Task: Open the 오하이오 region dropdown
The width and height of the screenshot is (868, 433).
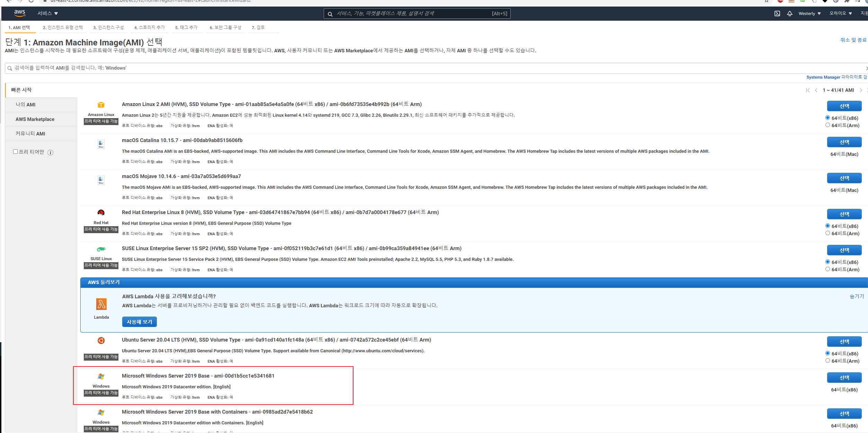Action: [841, 14]
